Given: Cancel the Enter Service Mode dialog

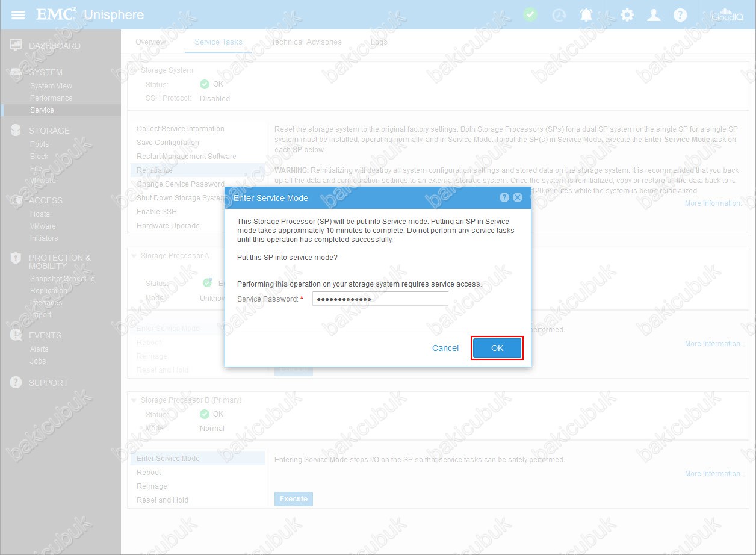Looking at the screenshot, I should (445, 348).
